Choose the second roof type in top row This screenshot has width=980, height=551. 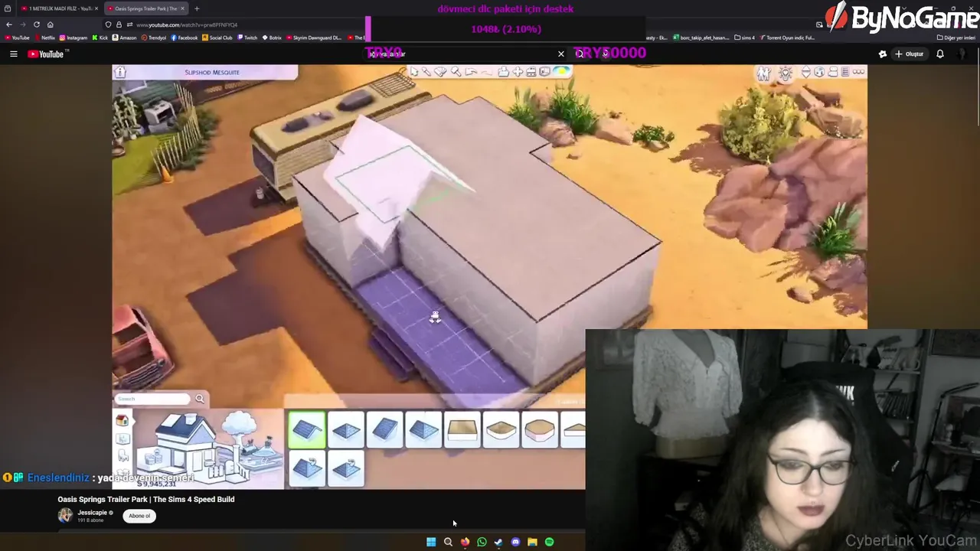[x=346, y=430]
